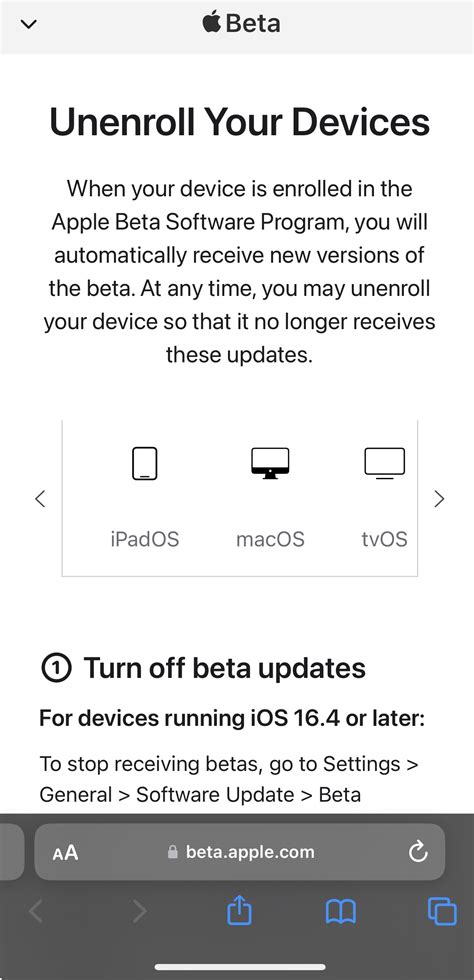Click the Apple logo in header
This screenshot has width=474, height=980.
click(x=212, y=23)
